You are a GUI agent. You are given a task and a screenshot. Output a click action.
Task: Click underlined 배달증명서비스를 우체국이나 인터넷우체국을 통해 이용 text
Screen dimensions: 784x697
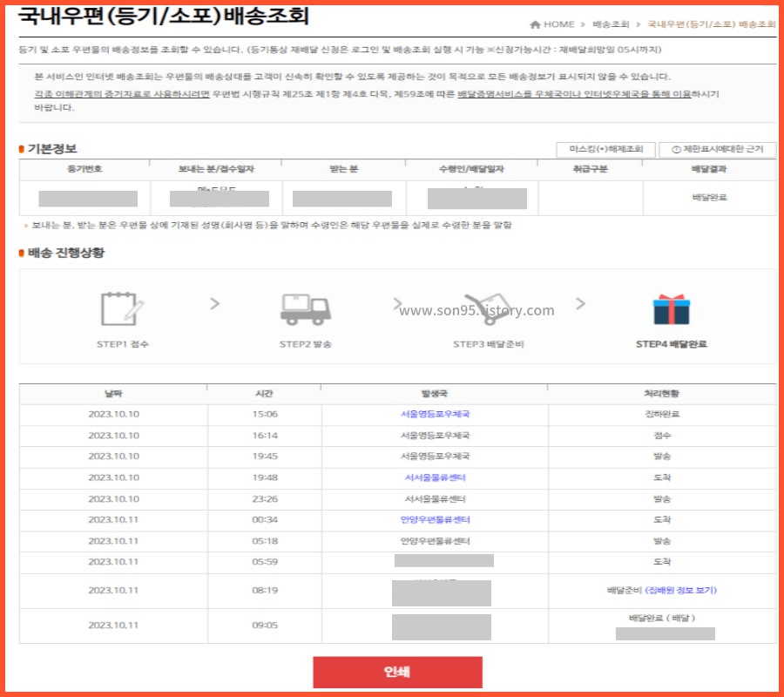[x=574, y=94]
